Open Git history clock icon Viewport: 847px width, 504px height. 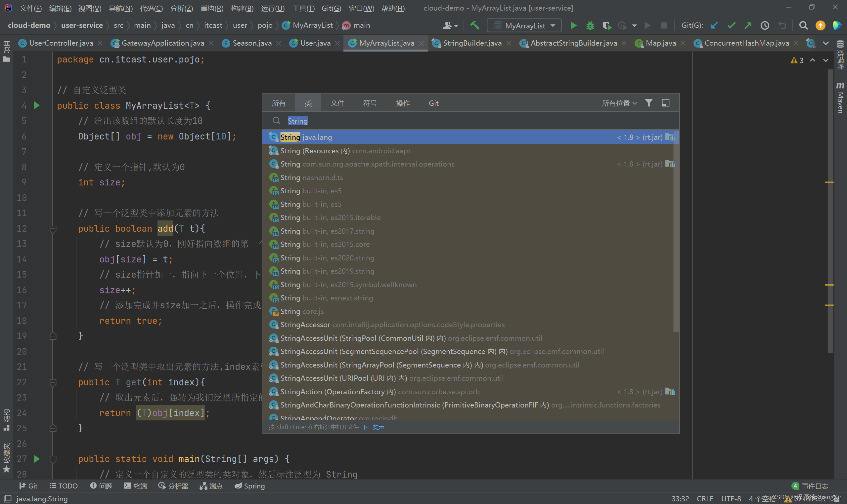point(765,25)
